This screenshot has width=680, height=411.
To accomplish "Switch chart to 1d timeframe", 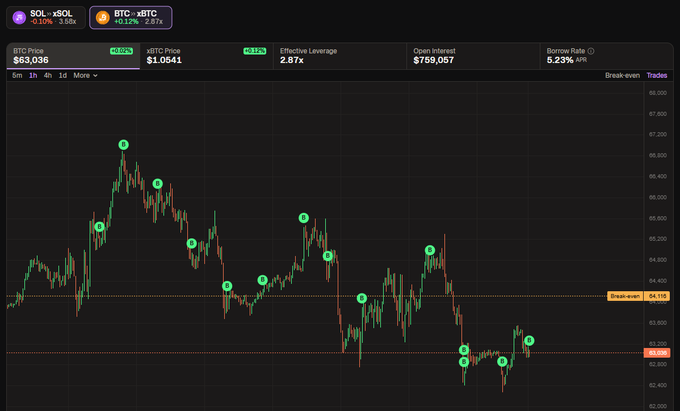I will (x=63, y=75).
